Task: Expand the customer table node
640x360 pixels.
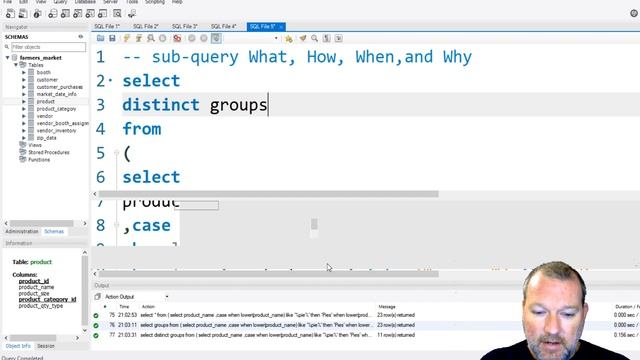Action: click(24, 80)
